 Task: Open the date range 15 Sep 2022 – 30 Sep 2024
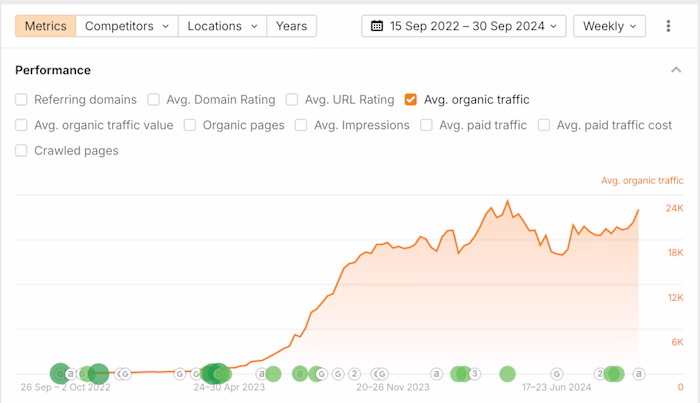[x=464, y=26]
